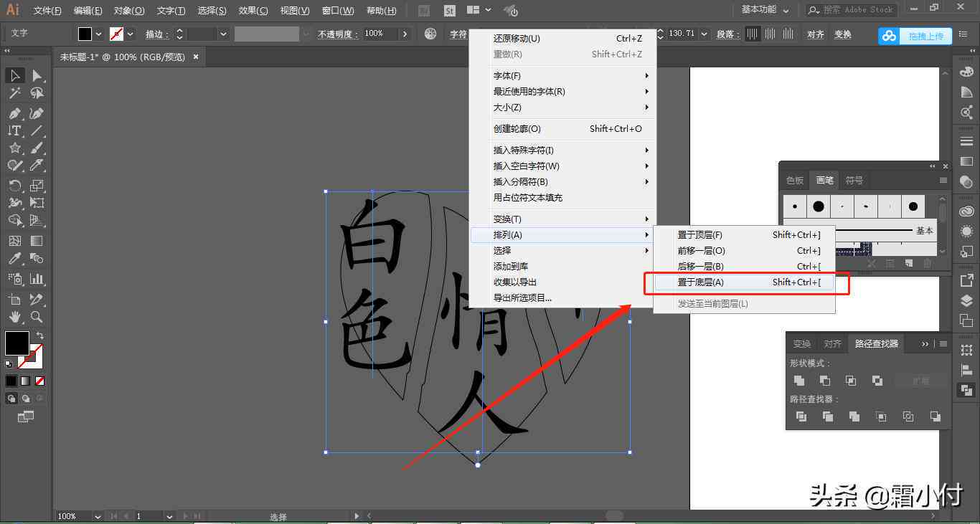The height and width of the screenshot is (524, 980).
Task: Close the 未标题-1 document tab
Action: coord(195,57)
